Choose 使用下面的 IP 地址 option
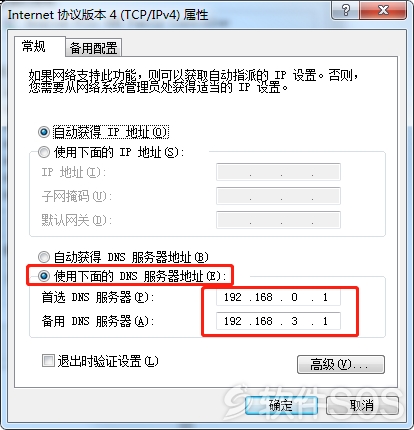 tap(44, 152)
